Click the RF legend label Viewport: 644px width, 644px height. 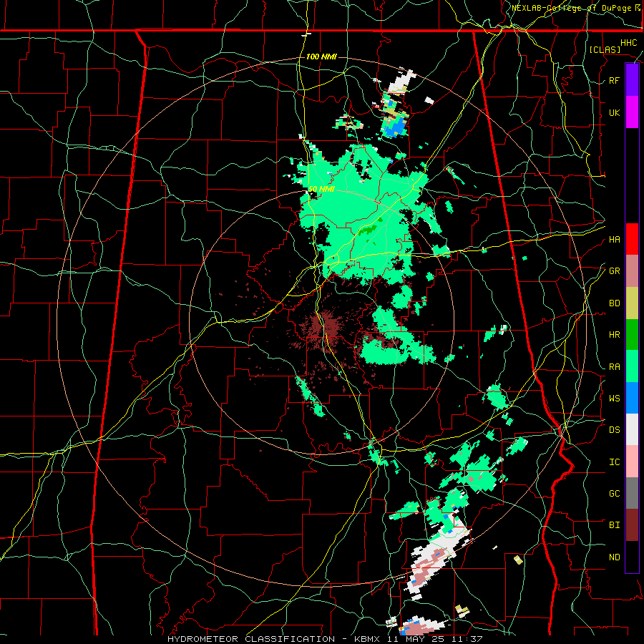(615, 80)
